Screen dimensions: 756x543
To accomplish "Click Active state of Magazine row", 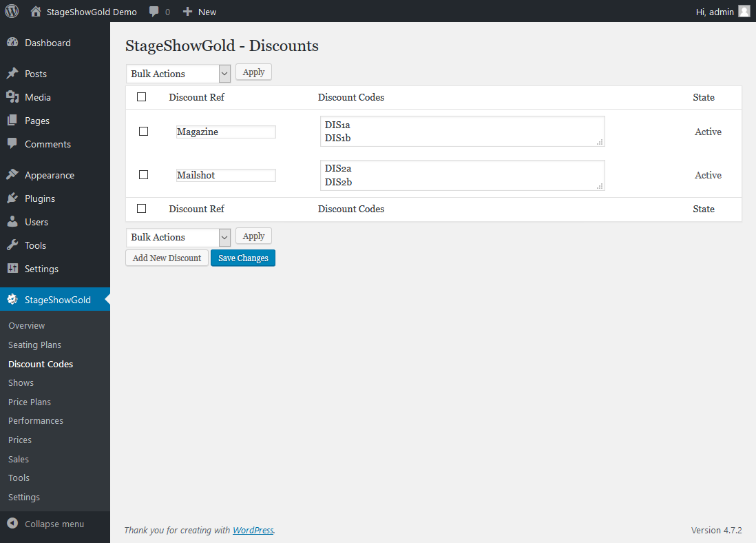I will 708,132.
